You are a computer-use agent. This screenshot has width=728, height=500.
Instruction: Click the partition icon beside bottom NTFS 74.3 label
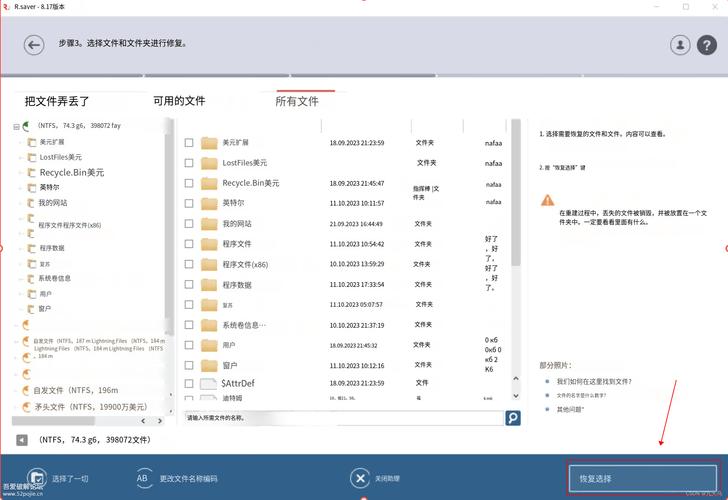click(x=22, y=440)
